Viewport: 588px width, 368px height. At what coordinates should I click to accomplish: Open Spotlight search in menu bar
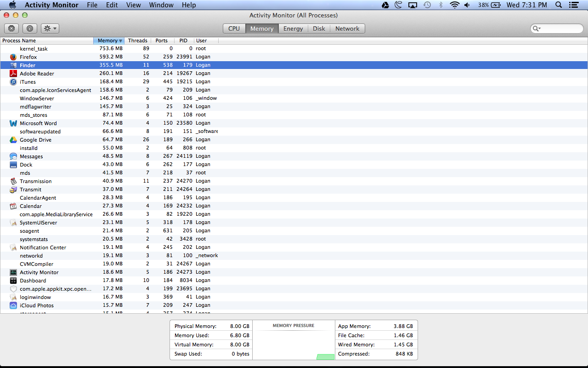559,5
